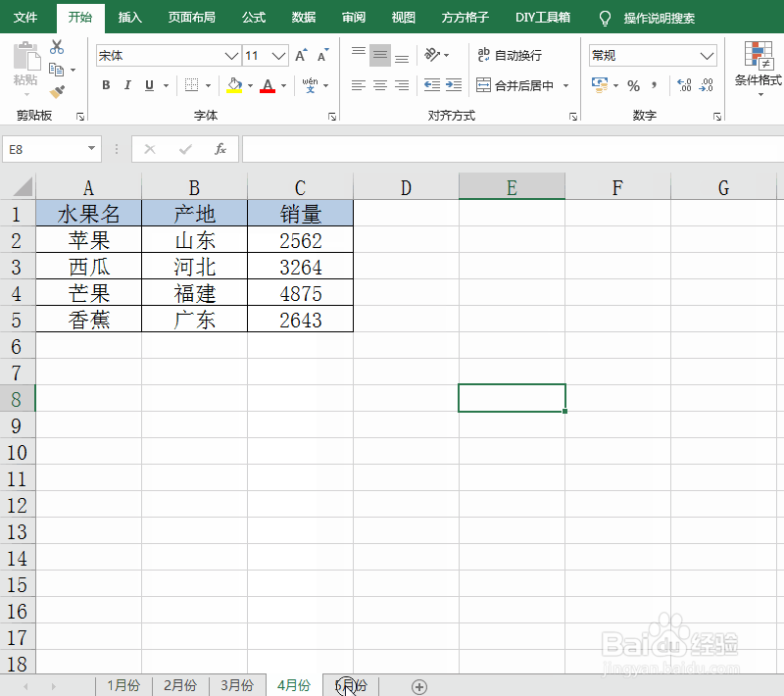This screenshot has height=696, width=784.
Task: Select the Format Painter brush
Action: click(x=57, y=91)
